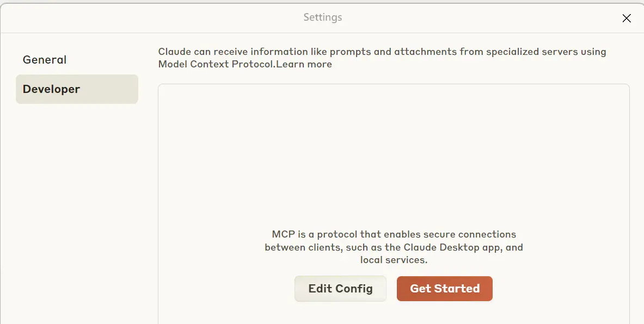Start MCP setup with Get Started
The height and width of the screenshot is (324, 644).
tap(444, 289)
